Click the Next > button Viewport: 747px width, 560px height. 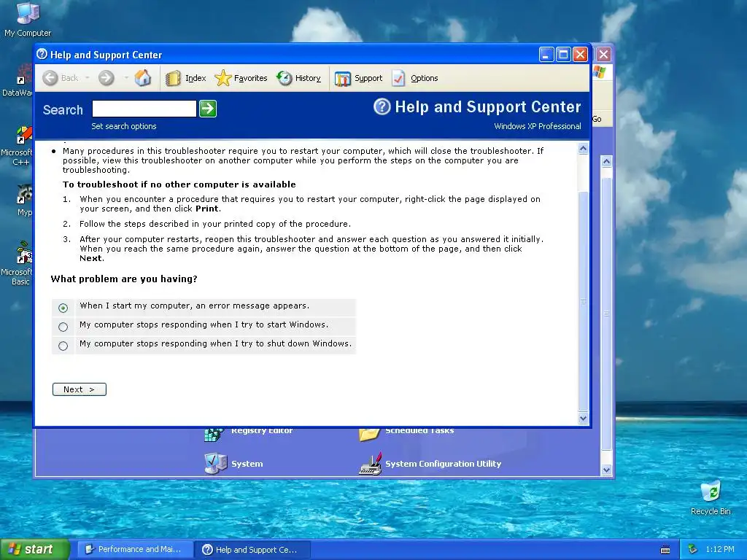click(x=79, y=389)
